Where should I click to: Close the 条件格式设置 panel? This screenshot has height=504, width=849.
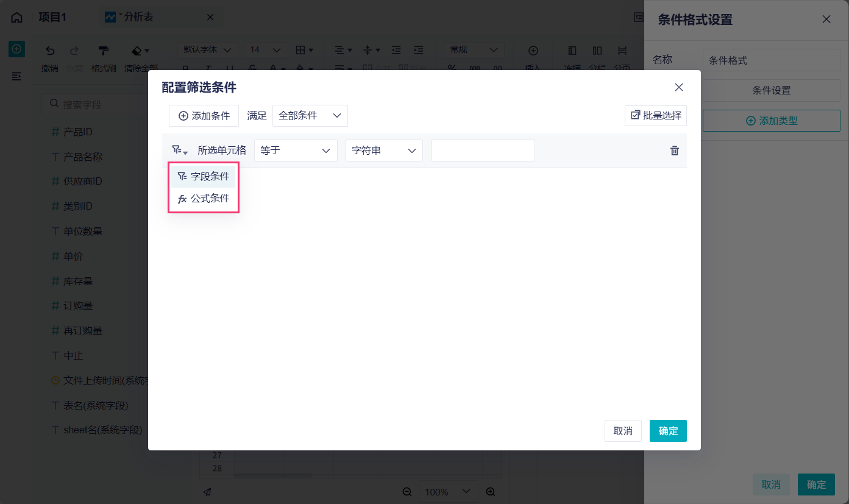click(x=826, y=19)
